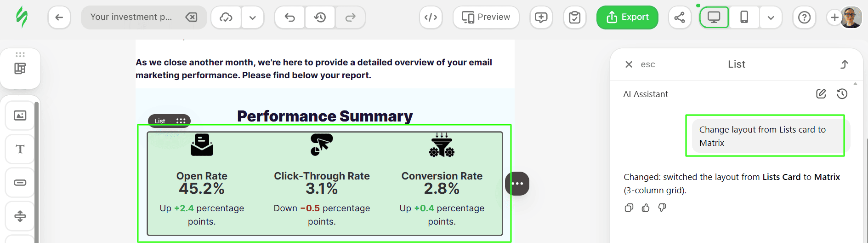Image resolution: width=868 pixels, height=243 pixels.
Task: Open the three-dot block options button
Action: click(517, 184)
